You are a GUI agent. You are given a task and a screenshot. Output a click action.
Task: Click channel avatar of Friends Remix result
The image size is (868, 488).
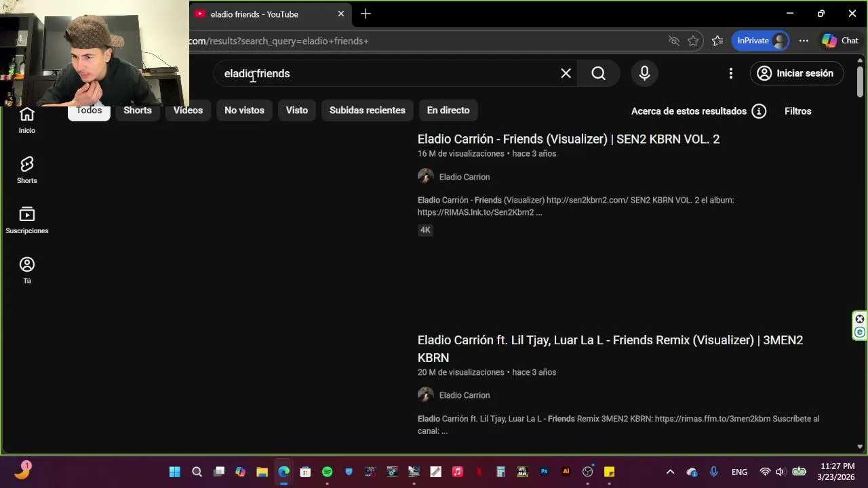point(425,395)
